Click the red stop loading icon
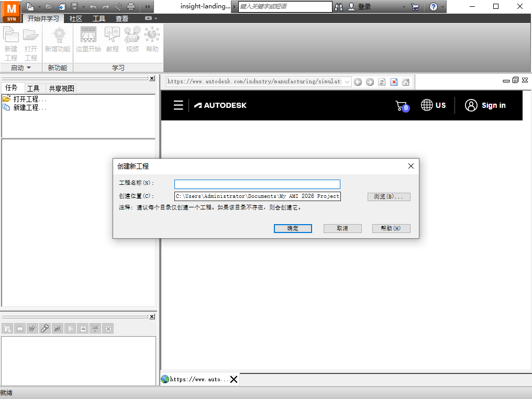This screenshot has width=532, height=399. point(394,82)
